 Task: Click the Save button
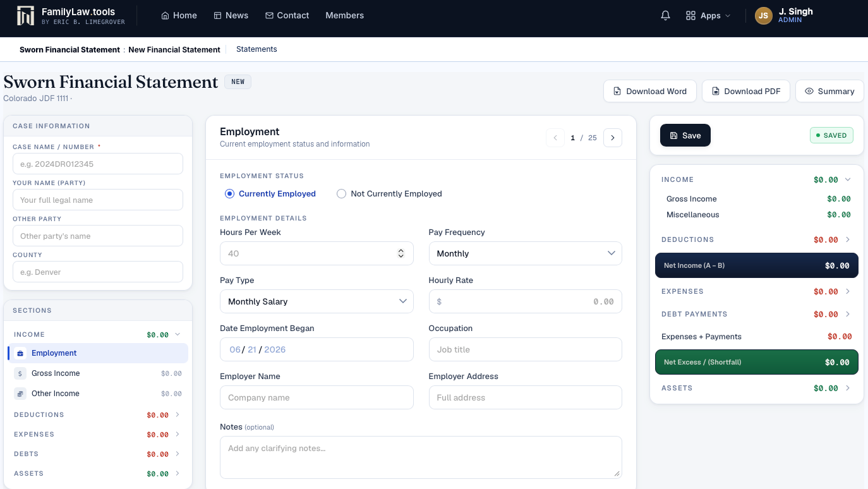click(685, 136)
